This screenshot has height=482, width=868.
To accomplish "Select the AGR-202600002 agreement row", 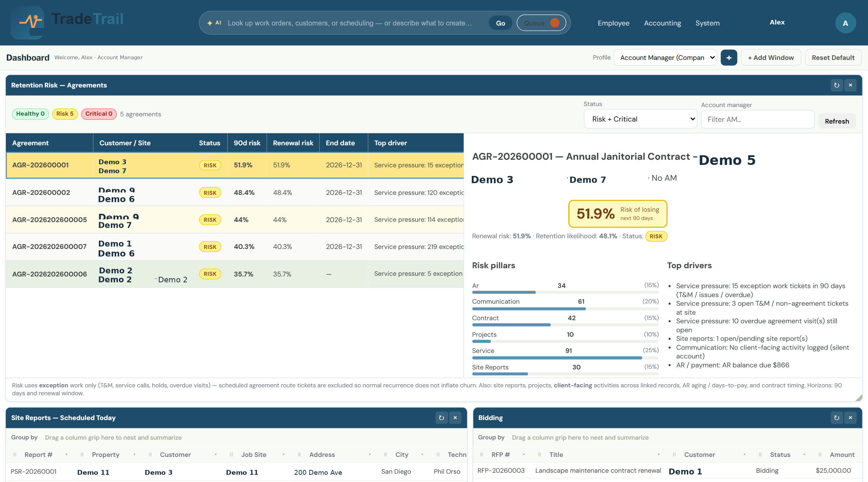I will coord(235,192).
